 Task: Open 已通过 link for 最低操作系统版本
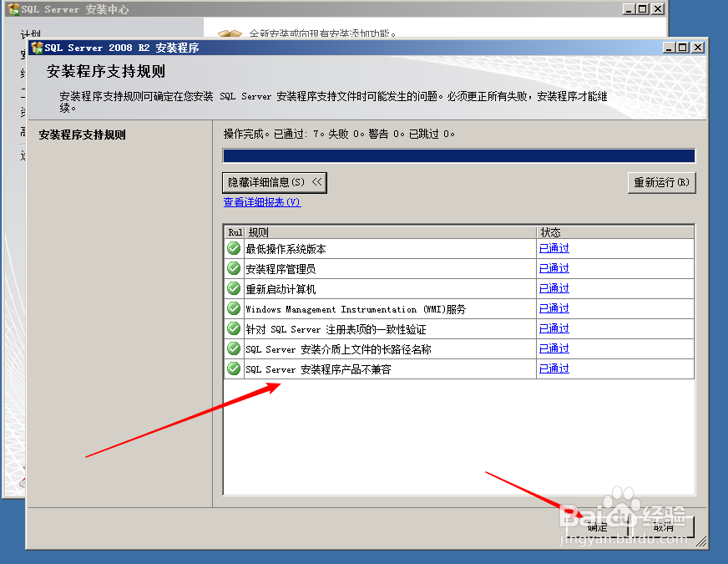(x=554, y=248)
